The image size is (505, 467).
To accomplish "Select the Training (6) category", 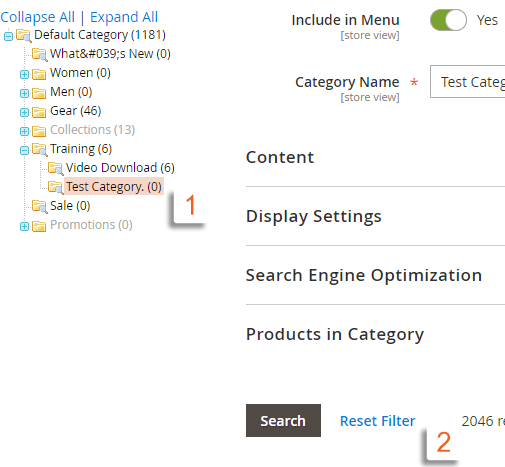I will click(x=81, y=149).
